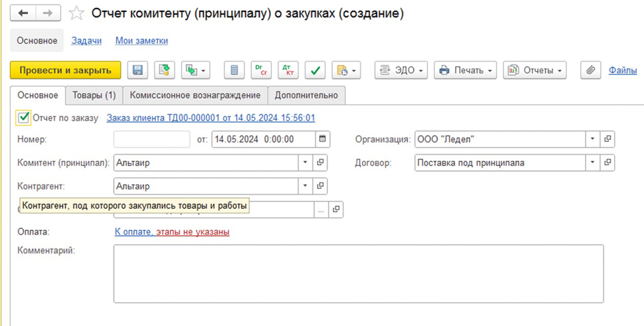Screen dimensions: 644x326
Task: Click the К оплате payment link
Action: (133, 232)
